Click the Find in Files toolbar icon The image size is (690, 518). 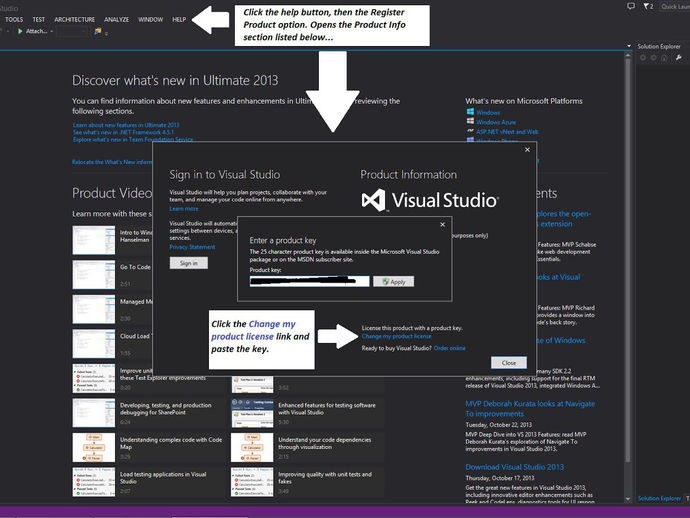click(98, 31)
